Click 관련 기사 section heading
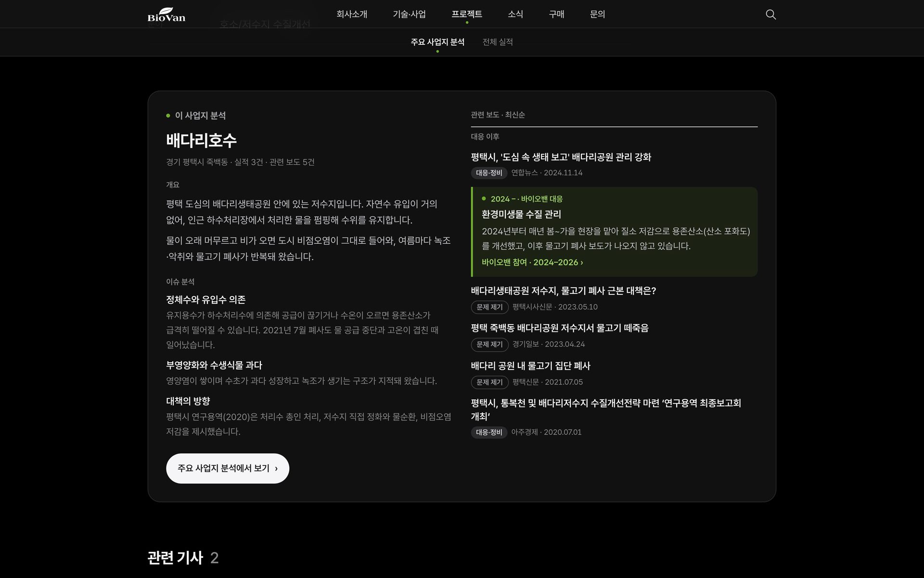The height and width of the screenshot is (578, 924). click(x=175, y=558)
